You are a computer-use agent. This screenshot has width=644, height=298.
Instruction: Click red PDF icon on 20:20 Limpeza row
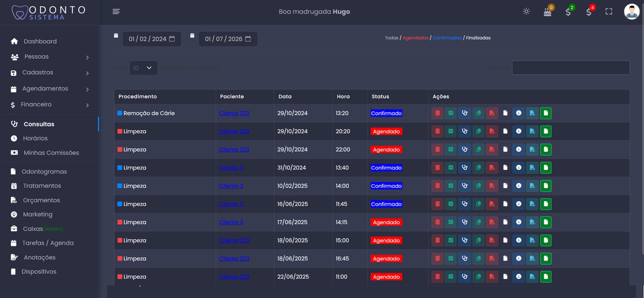point(492,131)
